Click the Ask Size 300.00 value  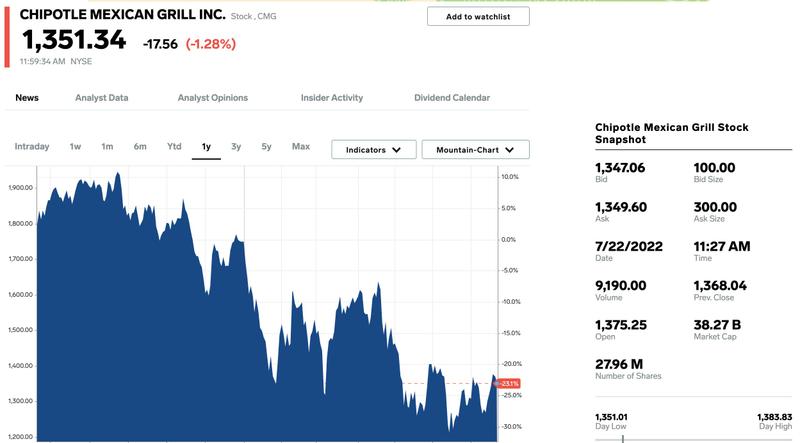pyautogui.click(x=715, y=207)
